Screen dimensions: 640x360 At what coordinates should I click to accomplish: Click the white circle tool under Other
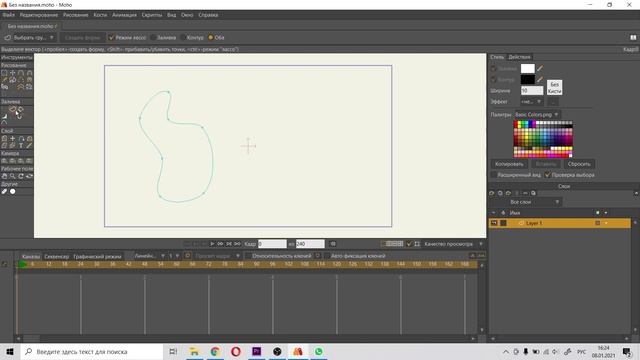13,191
